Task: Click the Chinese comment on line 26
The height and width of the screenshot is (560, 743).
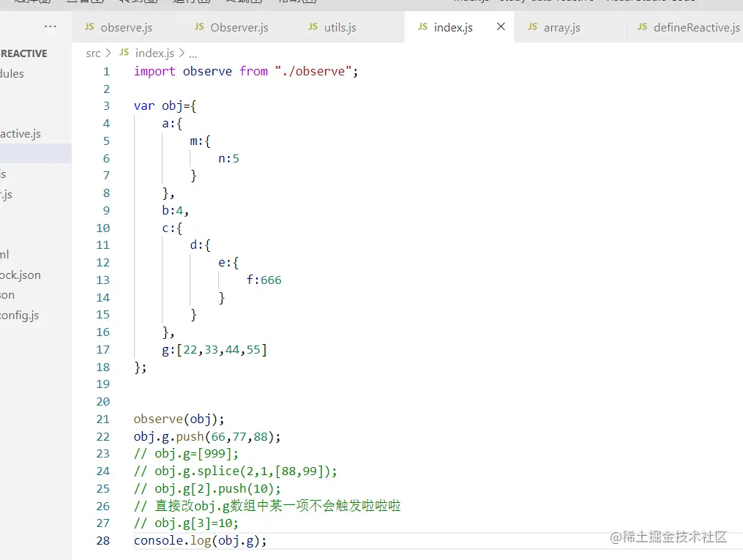Action: tap(267, 506)
